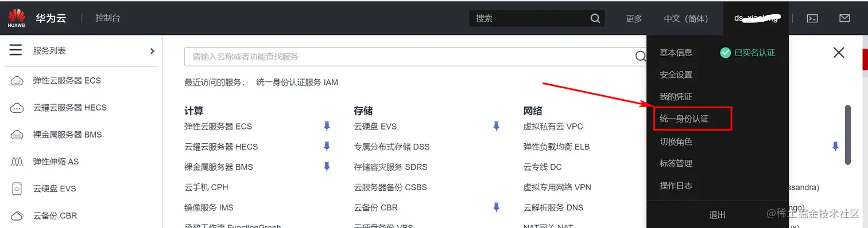The height and width of the screenshot is (228, 868).
Task: Open 镜像服务 IMS service
Action: [x=208, y=207]
